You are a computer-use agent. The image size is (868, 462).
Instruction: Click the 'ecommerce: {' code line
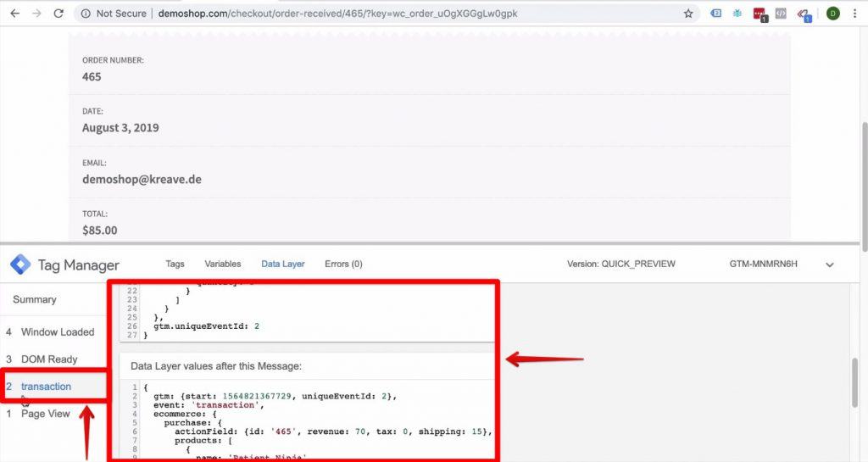[x=185, y=414]
